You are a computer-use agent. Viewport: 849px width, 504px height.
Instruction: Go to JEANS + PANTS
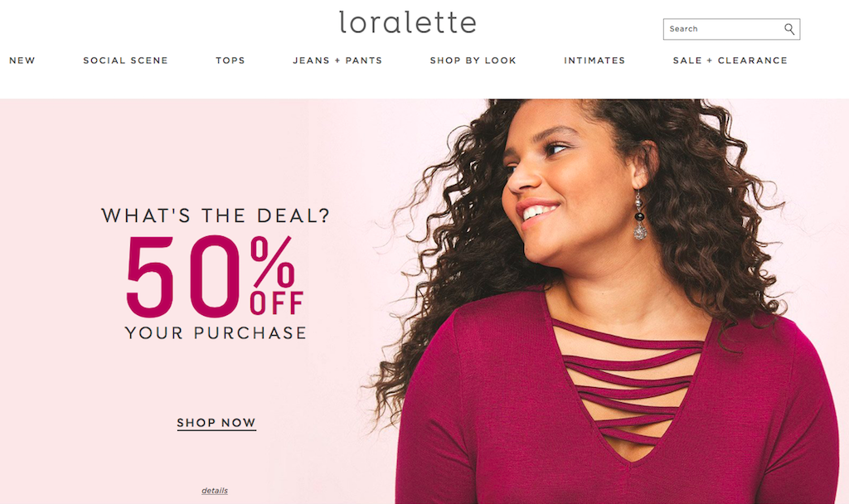(x=338, y=61)
